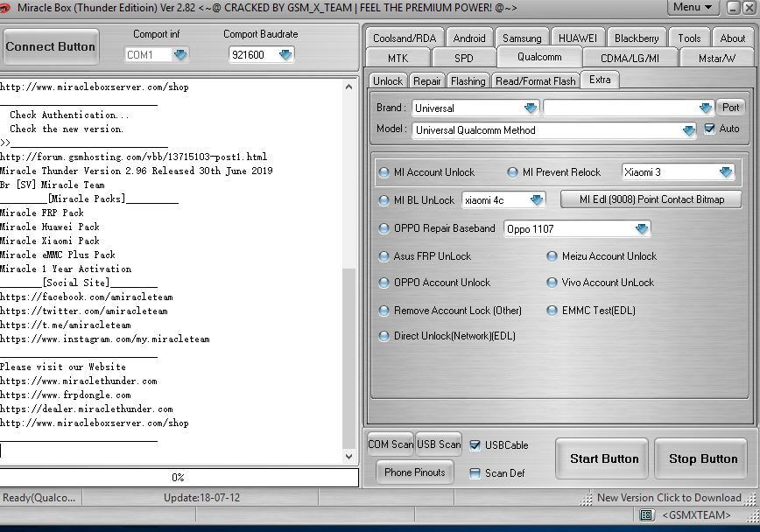Click the status bar icon beside GSMXTEAM
Viewport: 760px width, 532px height.
[646, 514]
